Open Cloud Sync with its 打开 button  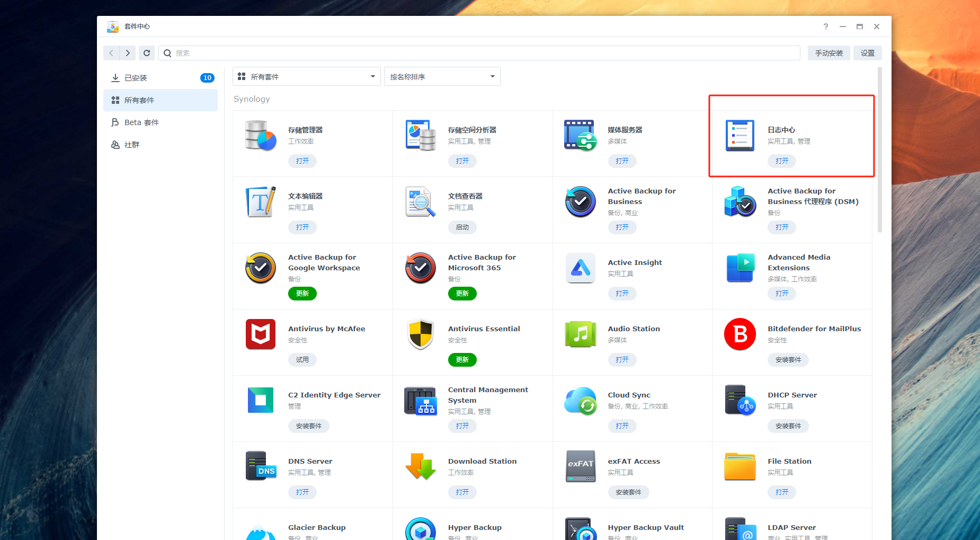(622, 426)
